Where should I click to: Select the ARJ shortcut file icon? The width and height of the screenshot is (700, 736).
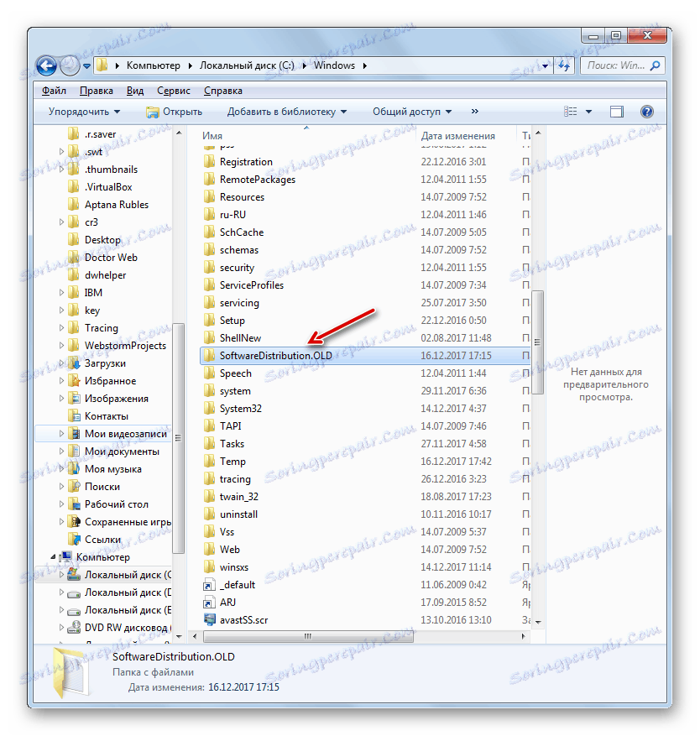[209, 603]
